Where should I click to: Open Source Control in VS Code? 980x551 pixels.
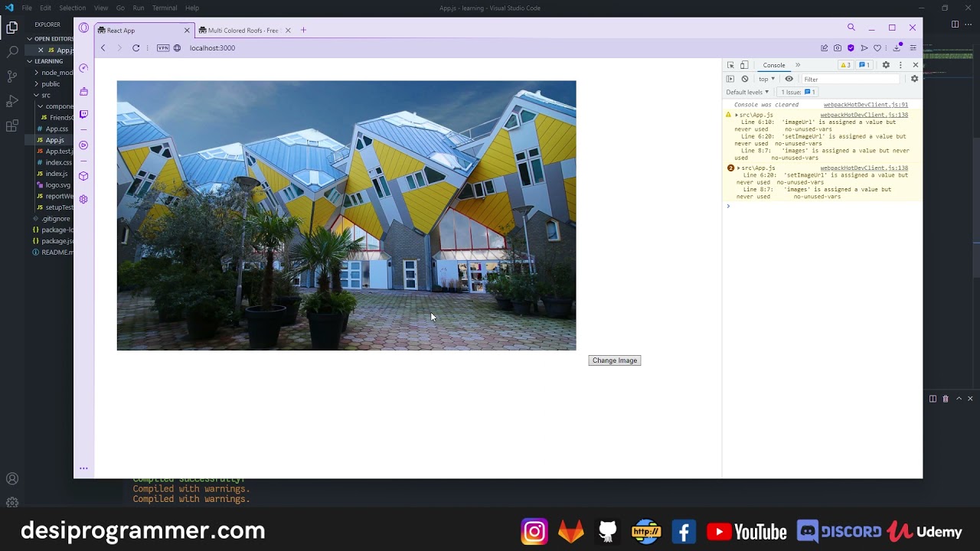pos(11,77)
